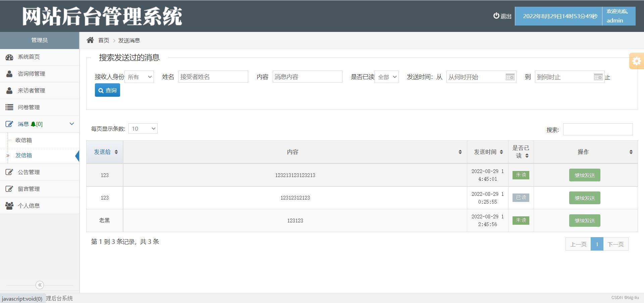
Task: Open 留言管理 in the sidebar
Action: tap(40, 189)
